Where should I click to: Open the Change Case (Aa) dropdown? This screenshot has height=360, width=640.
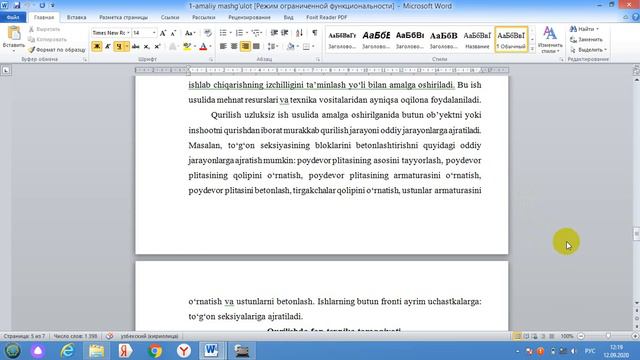[x=190, y=33]
